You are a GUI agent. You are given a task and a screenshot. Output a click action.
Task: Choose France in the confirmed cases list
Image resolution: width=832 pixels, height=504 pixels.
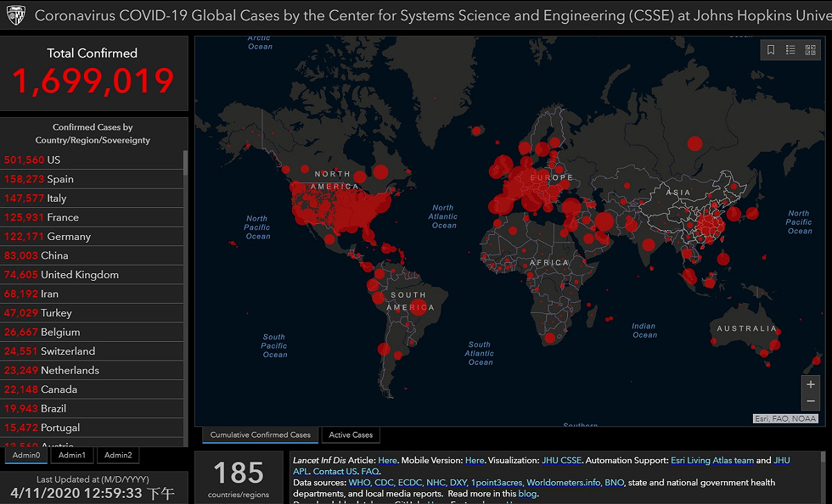click(x=92, y=217)
